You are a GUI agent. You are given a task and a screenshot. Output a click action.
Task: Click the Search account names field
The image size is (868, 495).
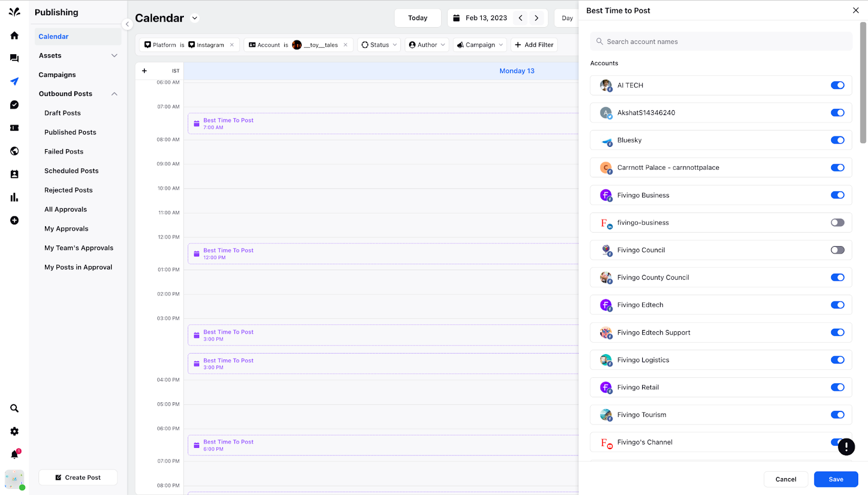(721, 42)
